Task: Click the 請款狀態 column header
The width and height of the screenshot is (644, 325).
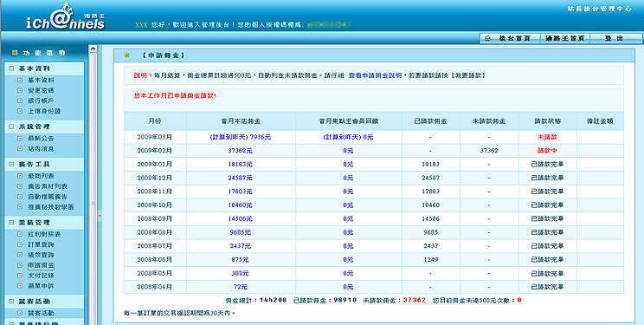Action: pyautogui.click(x=547, y=121)
